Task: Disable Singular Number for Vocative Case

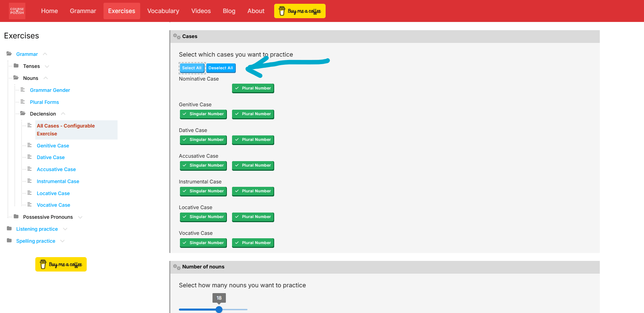Action: 203,243
